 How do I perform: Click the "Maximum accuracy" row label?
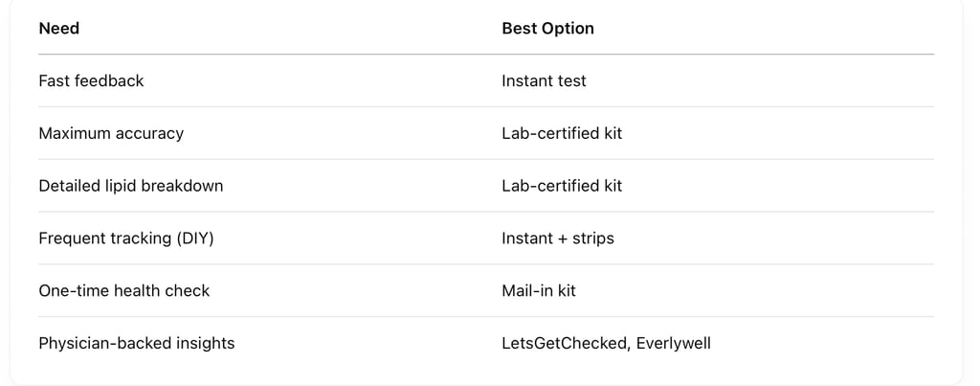[111, 133]
